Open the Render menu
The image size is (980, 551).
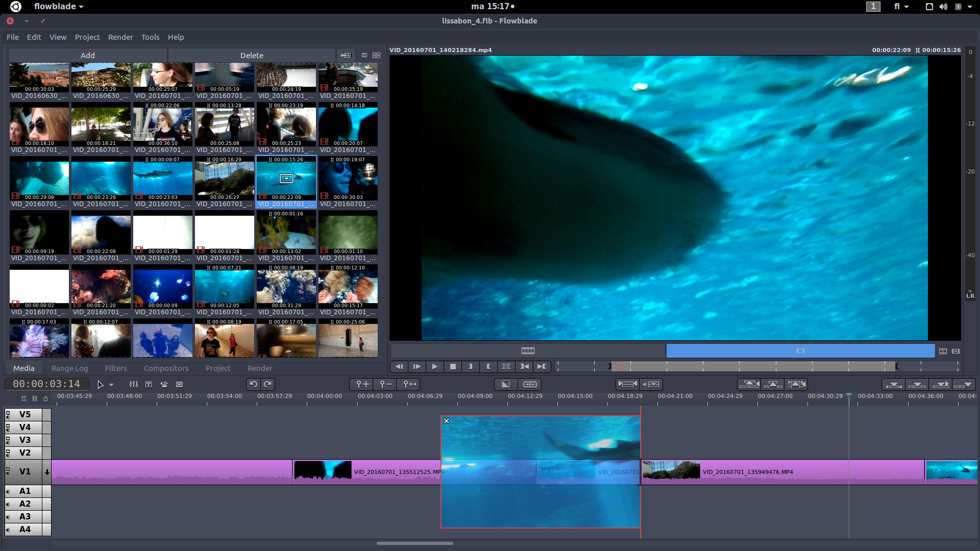click(120, 37)
